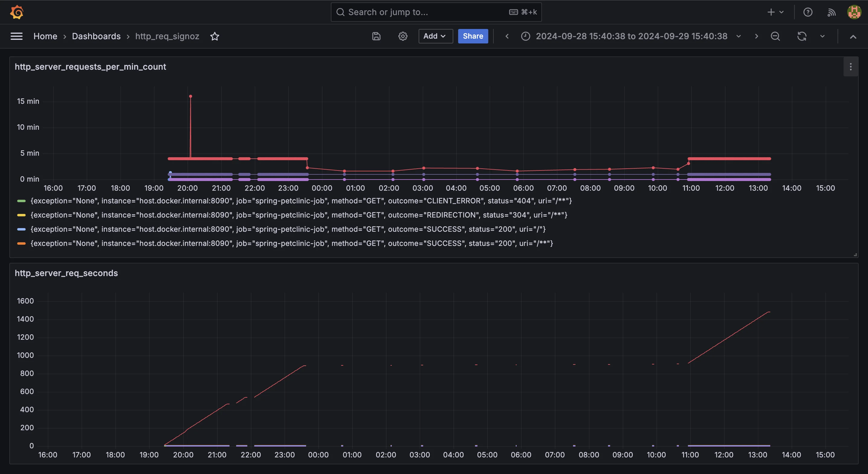Open the time range picker

tap(631, 36)
